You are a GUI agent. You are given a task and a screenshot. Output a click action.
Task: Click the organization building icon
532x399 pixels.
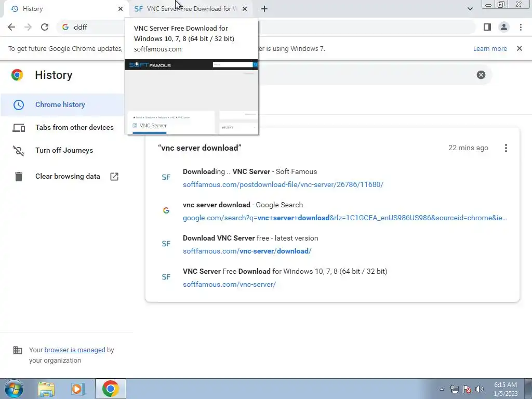click(x=17, y=350)
